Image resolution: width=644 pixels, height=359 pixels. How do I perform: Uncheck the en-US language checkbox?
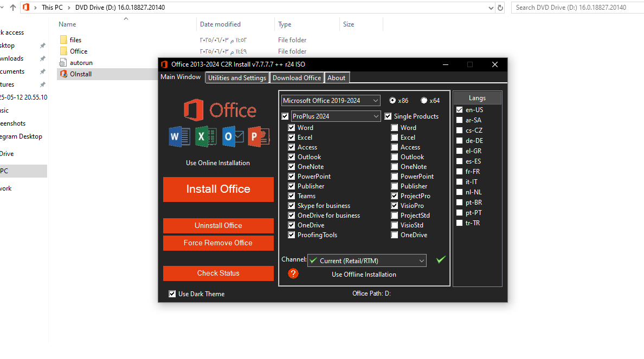pyautogui.click(x=460, y=110)
